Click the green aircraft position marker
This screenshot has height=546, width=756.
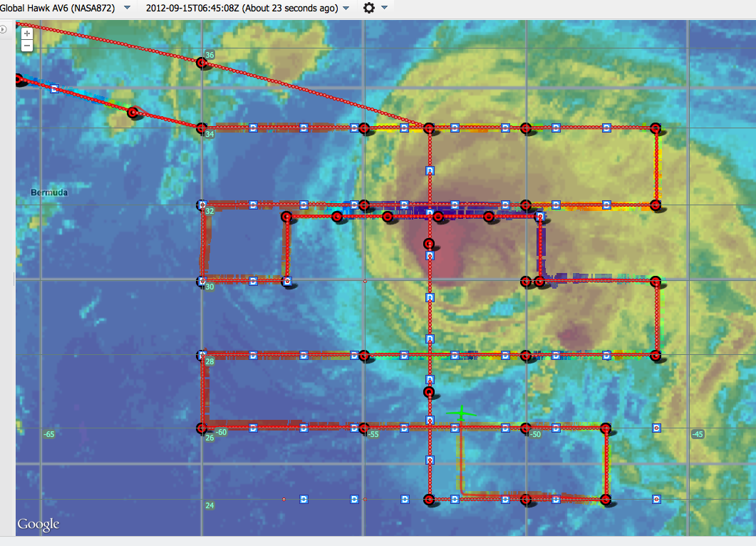[461, 413]
